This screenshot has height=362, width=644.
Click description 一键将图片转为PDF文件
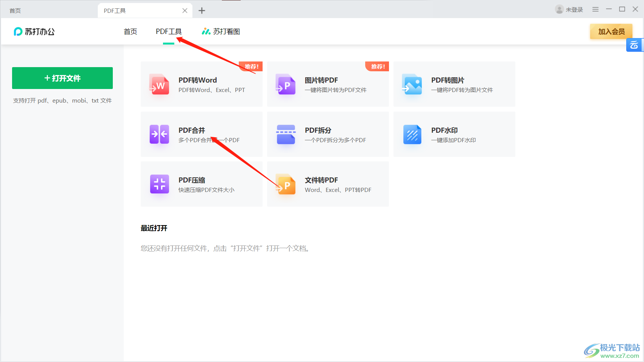click(x=336, y=90)
